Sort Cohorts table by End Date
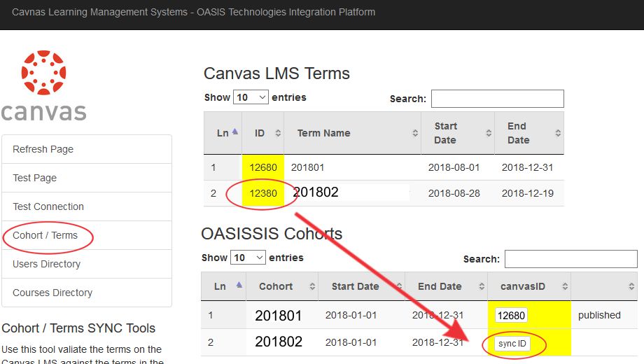 click(446, 286)
